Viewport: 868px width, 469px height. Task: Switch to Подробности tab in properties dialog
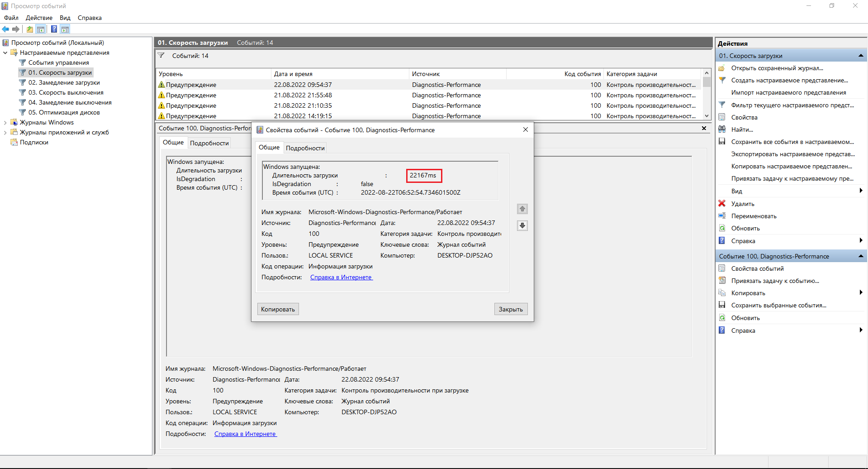click(x=305, y=148)
